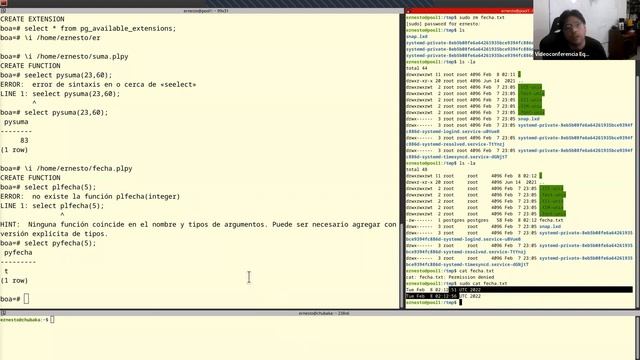The width and height of the screenshot is (640, 360).
Task: Focus the red title bar of the right terminal pane
Action: pyautogui.click(x=469, y=11)
